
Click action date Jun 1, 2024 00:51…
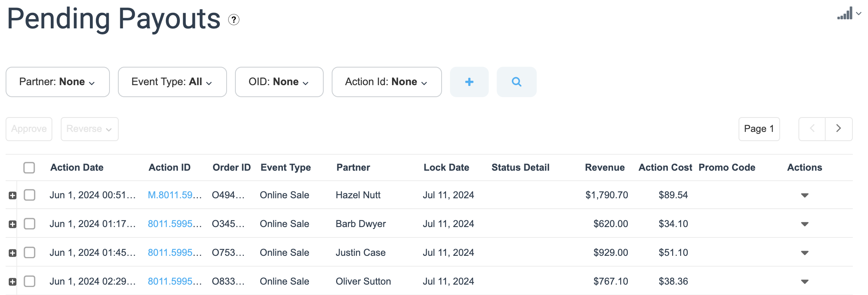[x=93, y=195]
